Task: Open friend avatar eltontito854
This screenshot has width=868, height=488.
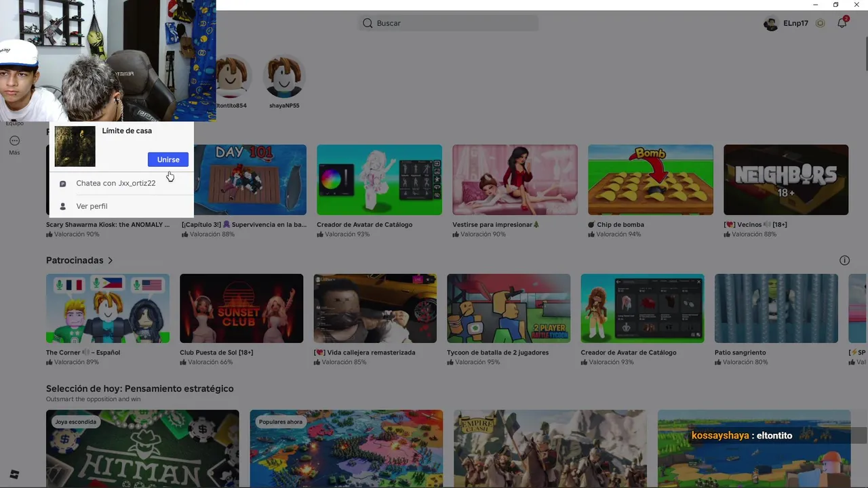Action: (x=231, y=77)
